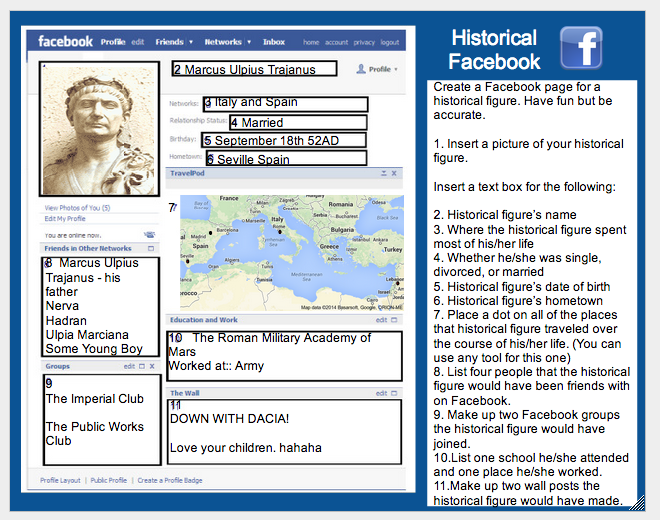This screenshot has width=660, height=520.
Task: Click the Birthday field 'September 18th 52AD'
Action: 284,140
